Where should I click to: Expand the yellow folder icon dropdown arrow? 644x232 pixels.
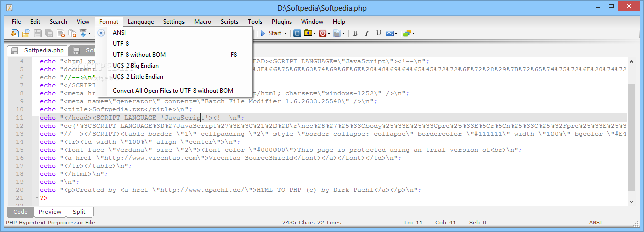click(x=315, y=34)
